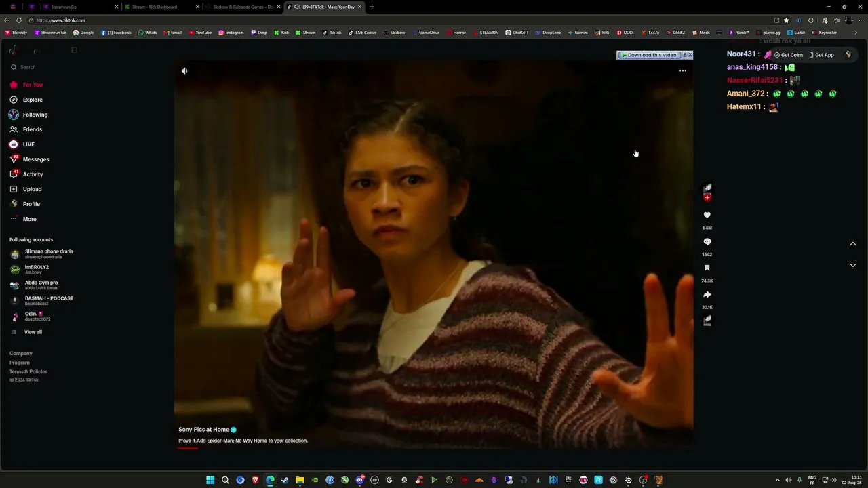
Task: Go to the previous video with up chevron
Action: pyautogui.click(x=853, y=243)
